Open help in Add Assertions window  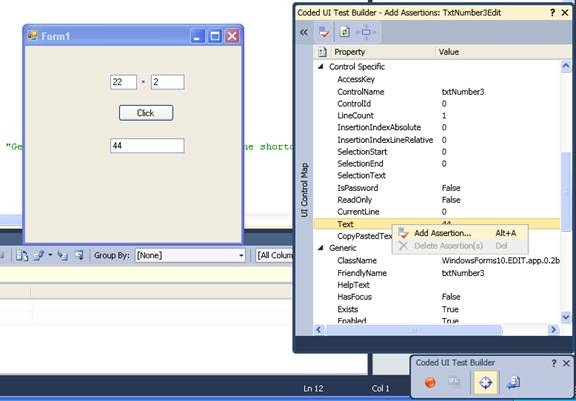pos(552,13)
